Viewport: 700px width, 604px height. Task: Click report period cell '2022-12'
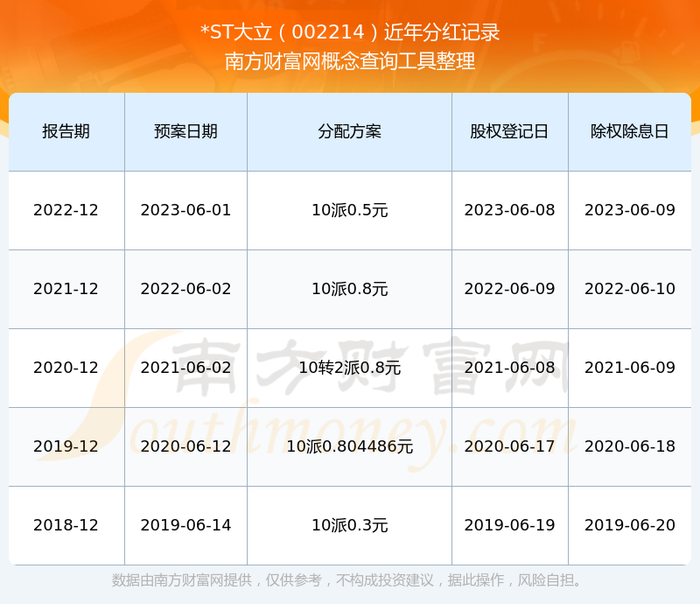pyautogui.click(x=66, y=210)
